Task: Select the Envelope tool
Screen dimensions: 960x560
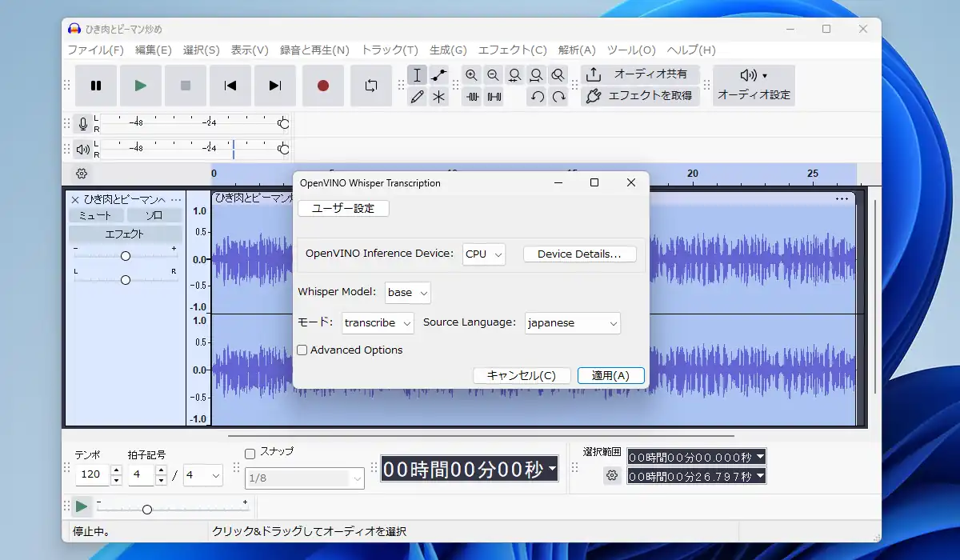Action: [x=439, y=75]
